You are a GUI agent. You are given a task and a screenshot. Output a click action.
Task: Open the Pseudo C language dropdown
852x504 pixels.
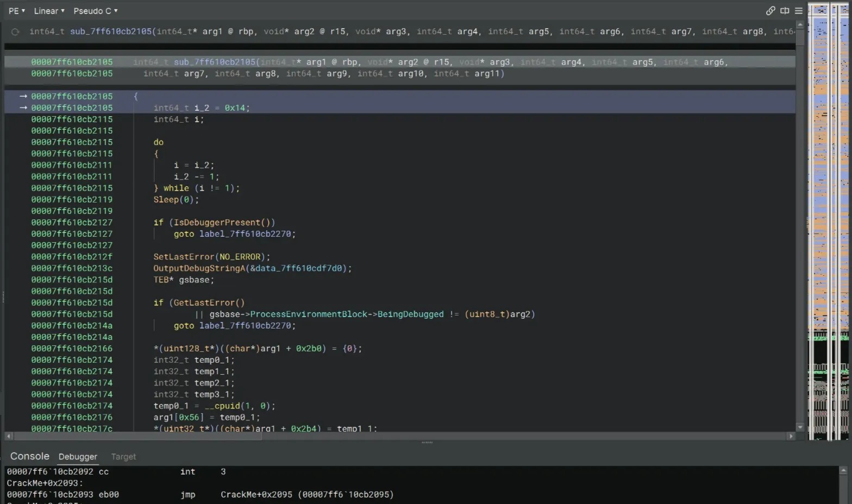pyautogui.click(x=96, y=11)
